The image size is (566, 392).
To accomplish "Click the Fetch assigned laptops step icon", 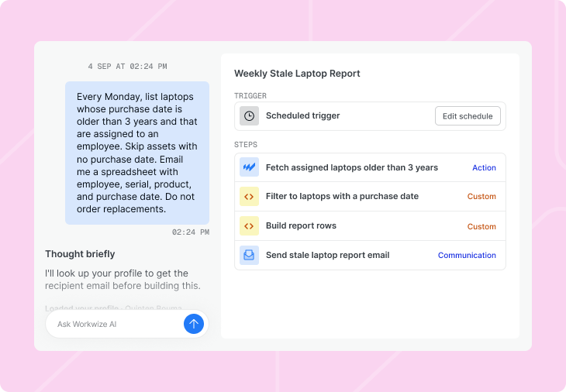I will click(249, 167).
